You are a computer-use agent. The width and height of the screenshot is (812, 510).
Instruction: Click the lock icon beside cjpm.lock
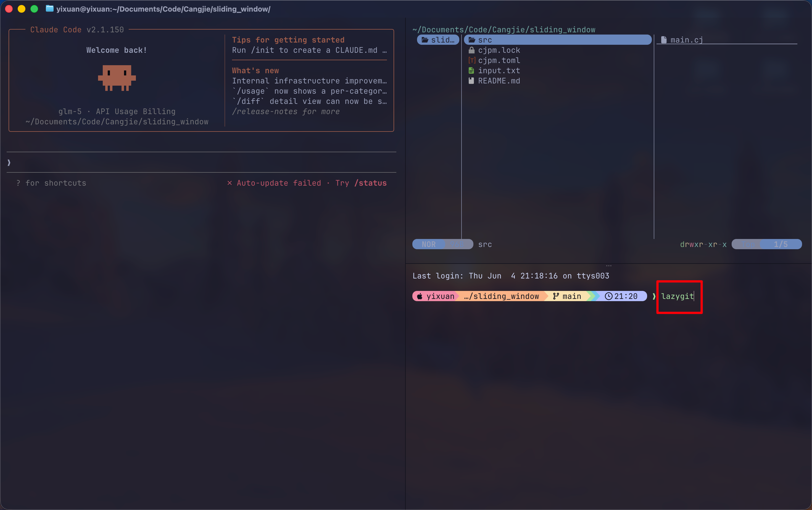point(471,50)
